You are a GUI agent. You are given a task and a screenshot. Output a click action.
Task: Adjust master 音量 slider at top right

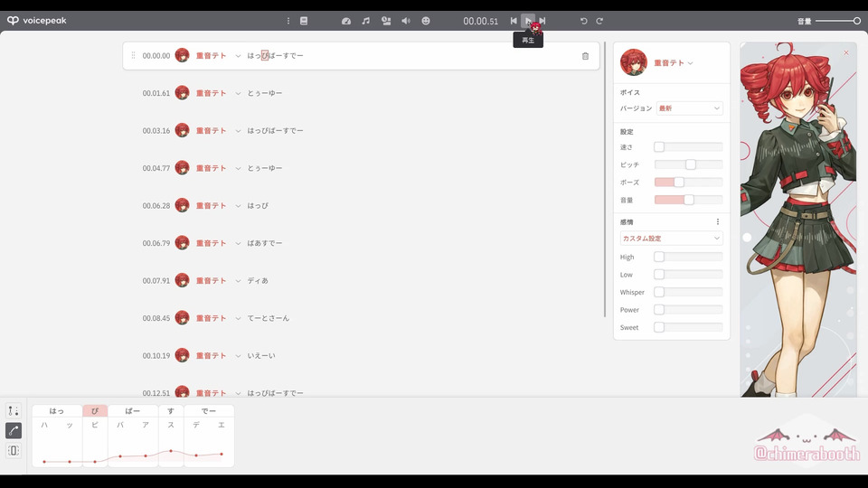point(838,21)
